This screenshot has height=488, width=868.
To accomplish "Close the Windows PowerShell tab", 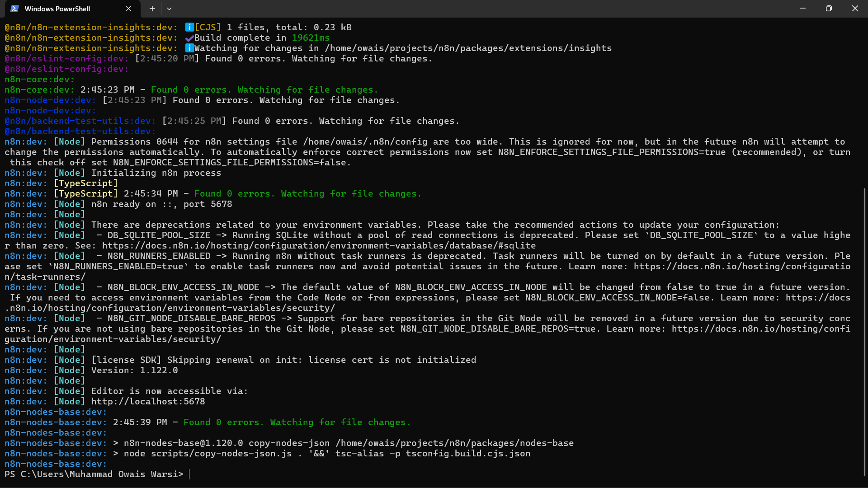I will [129, 9].
